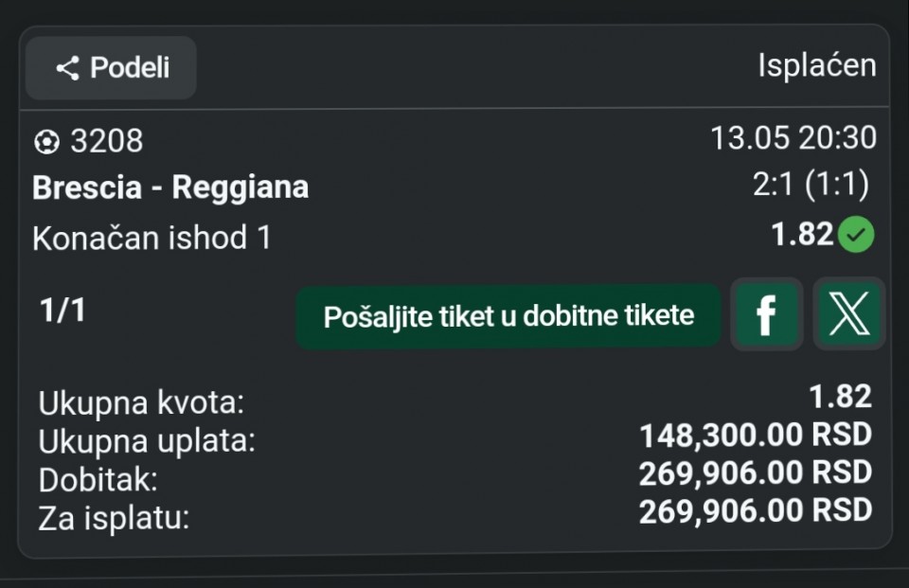Image resolution: width=909 pixels, height=588 pixels.
Task: Share ticket via the Podeli button
Action: (112, 68)
